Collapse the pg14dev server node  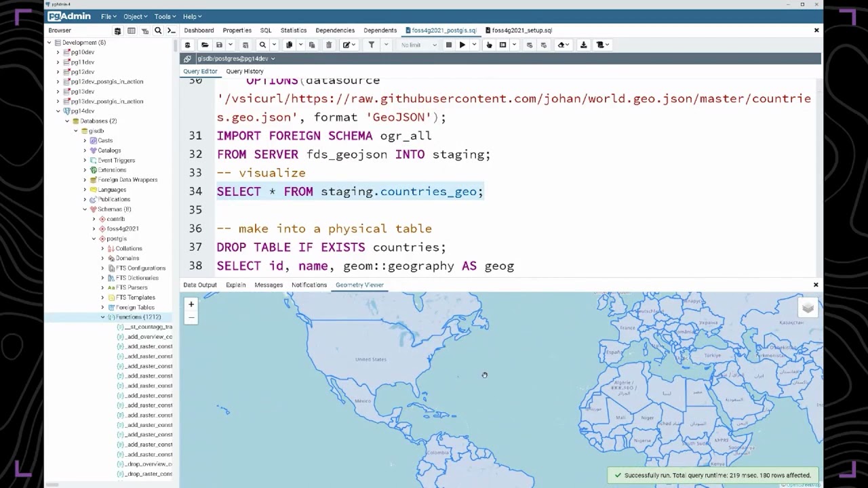point(58,111)
